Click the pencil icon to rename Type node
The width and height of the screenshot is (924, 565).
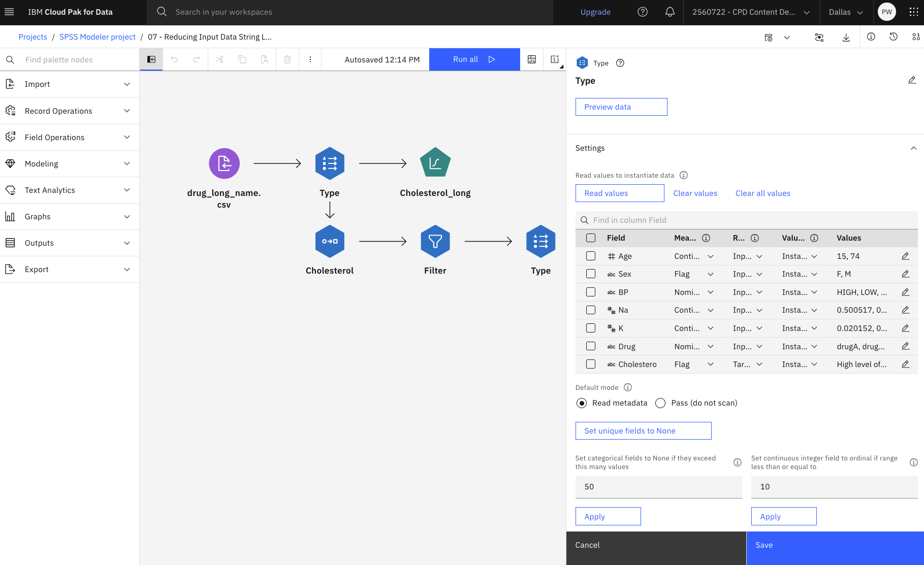912,80
